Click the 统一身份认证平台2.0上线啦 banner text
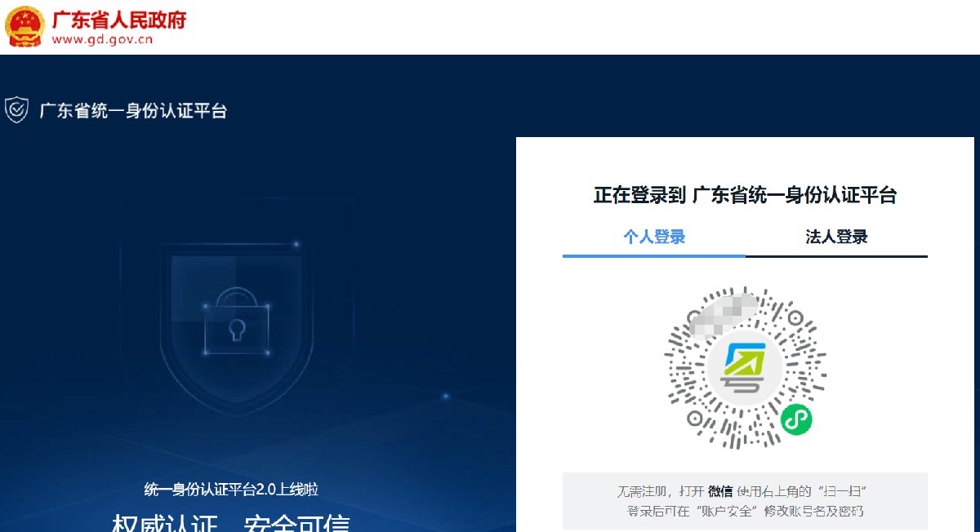 coord(231,490)
